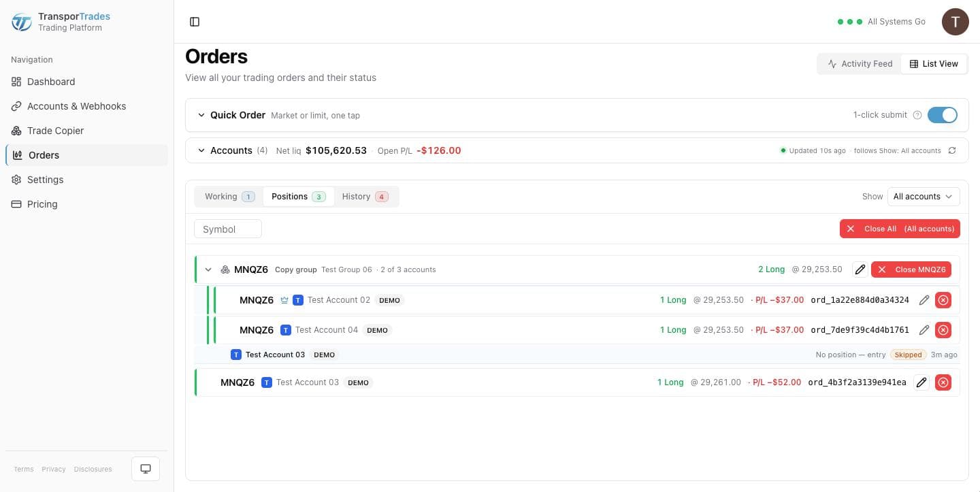
Task: Toggle the sidebar panel icon
Action: (195, 22)
